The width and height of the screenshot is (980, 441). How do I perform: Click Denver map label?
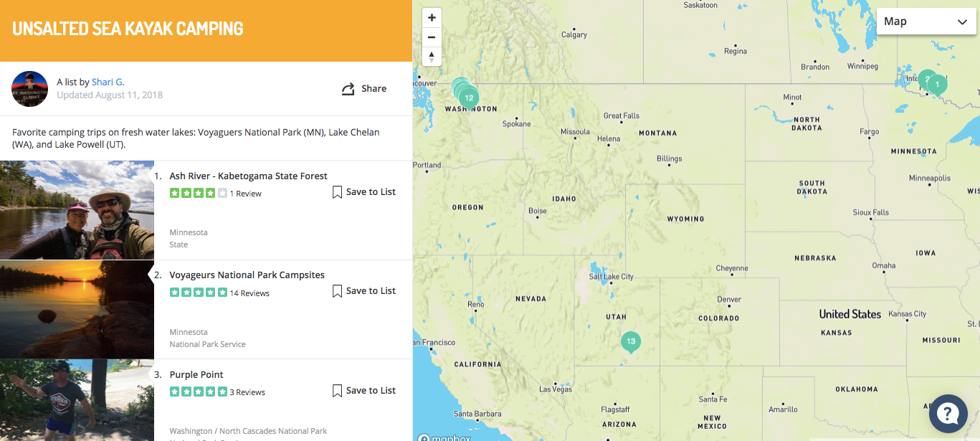[x=729, y=299]
